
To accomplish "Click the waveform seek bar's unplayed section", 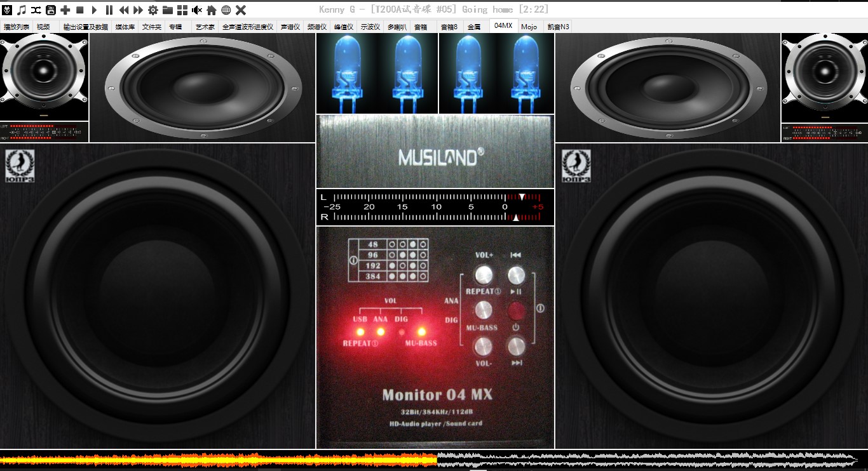I will coord(635,460).
